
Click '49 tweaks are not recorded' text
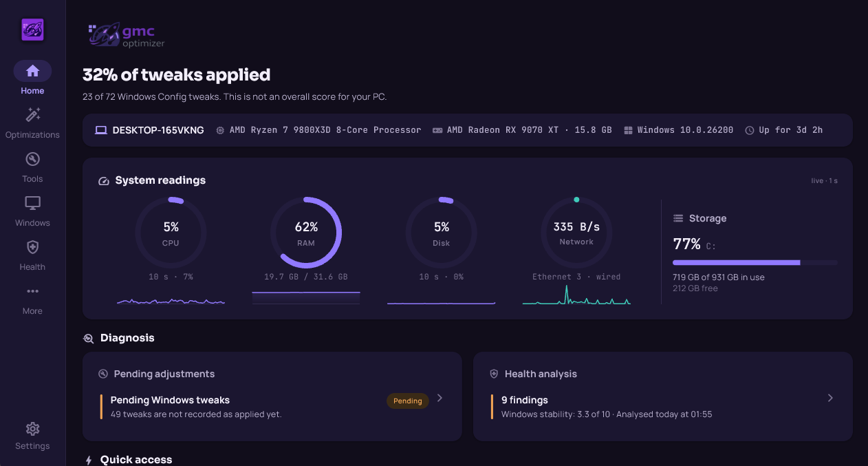(196, 414)
